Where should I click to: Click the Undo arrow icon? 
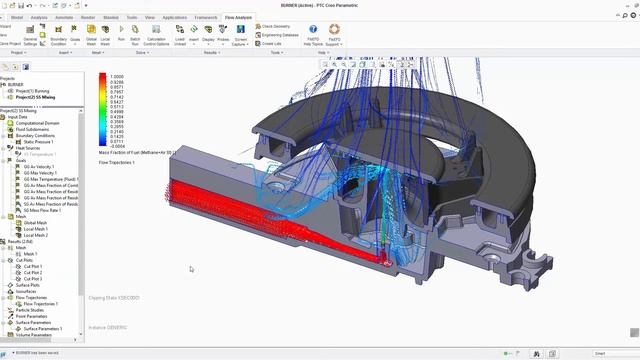tap(29, 5)
